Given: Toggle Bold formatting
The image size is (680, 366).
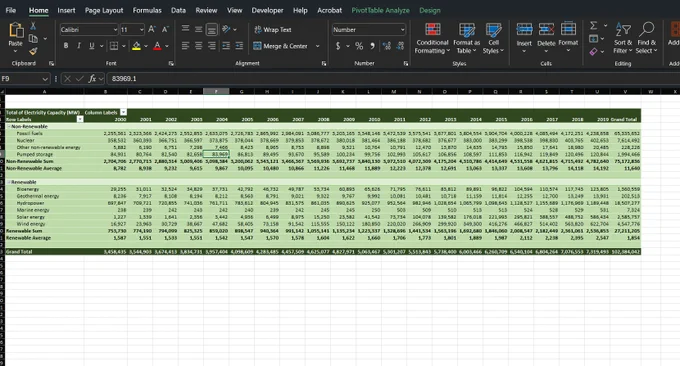Looking at the screenshot, I should pos(66,46).
